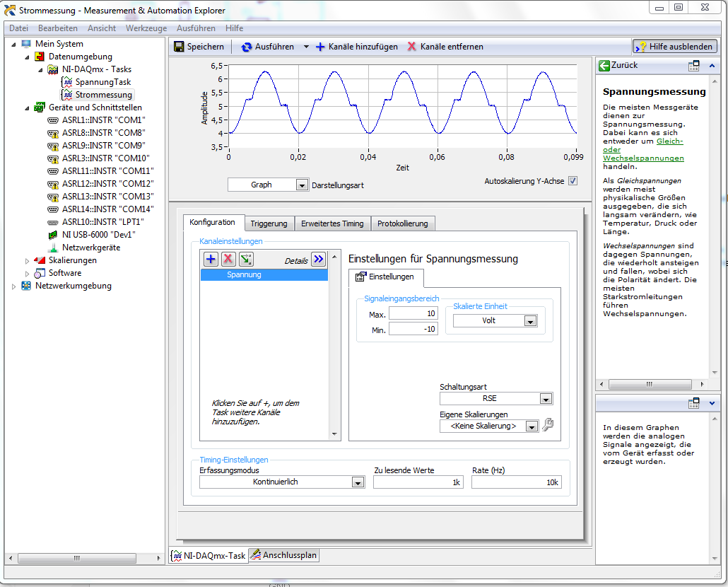Image resolution: width=728 pixels, height=587 pixels.
Task: Expand the lower help pane chevron
Action: [x=712, y=403]
